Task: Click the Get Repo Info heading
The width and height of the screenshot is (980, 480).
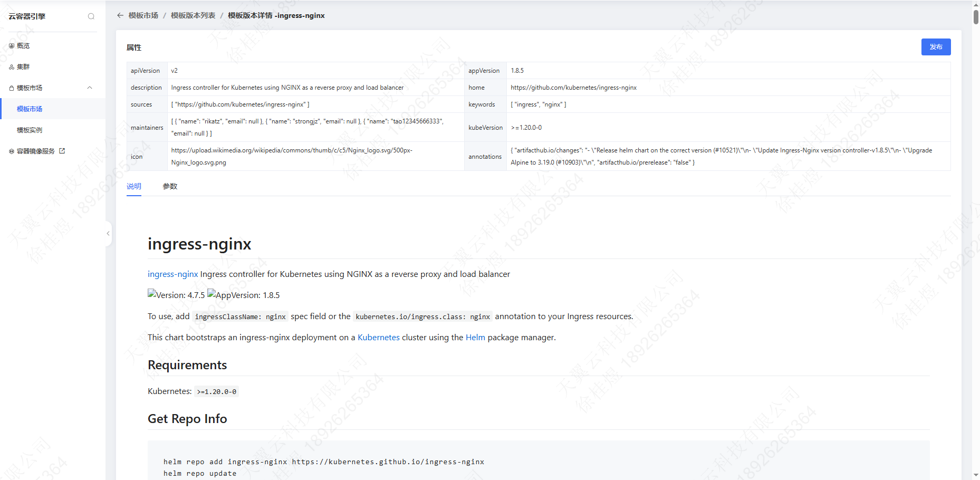Action: (x=187, y=419)
